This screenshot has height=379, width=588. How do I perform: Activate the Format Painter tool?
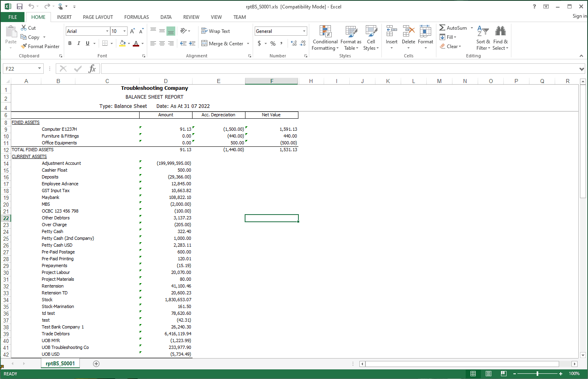[40, 46]
